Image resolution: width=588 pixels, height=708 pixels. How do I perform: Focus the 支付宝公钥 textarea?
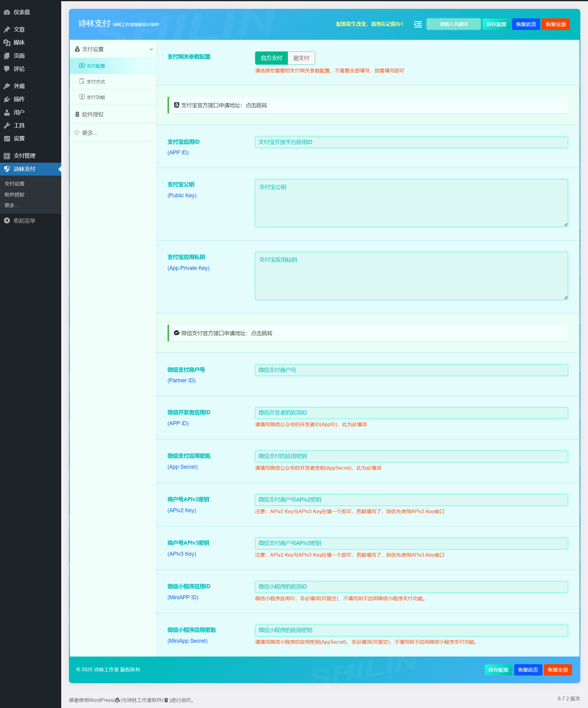click(411, 203)
